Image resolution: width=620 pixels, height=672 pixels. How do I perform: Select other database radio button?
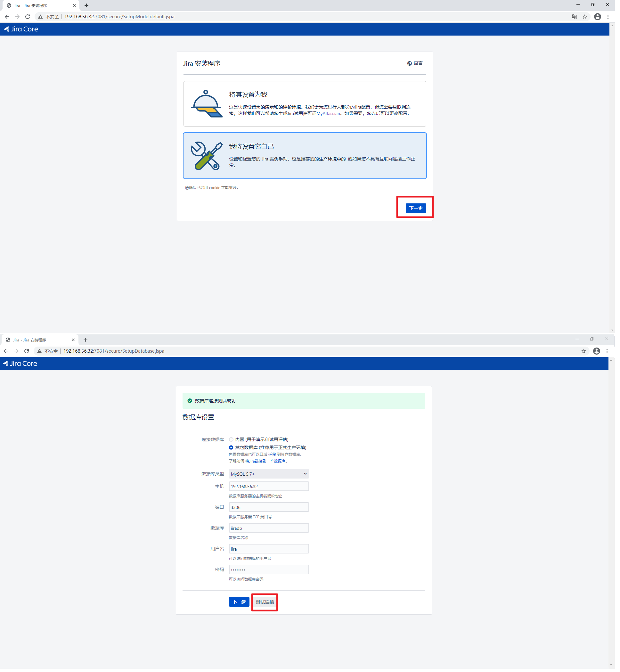click(x=233, y=451)
